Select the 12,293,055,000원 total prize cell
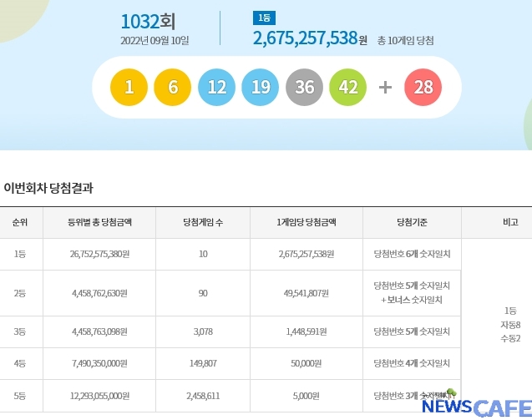The width and height of the screenshot is (532, 420). (99, 396)
